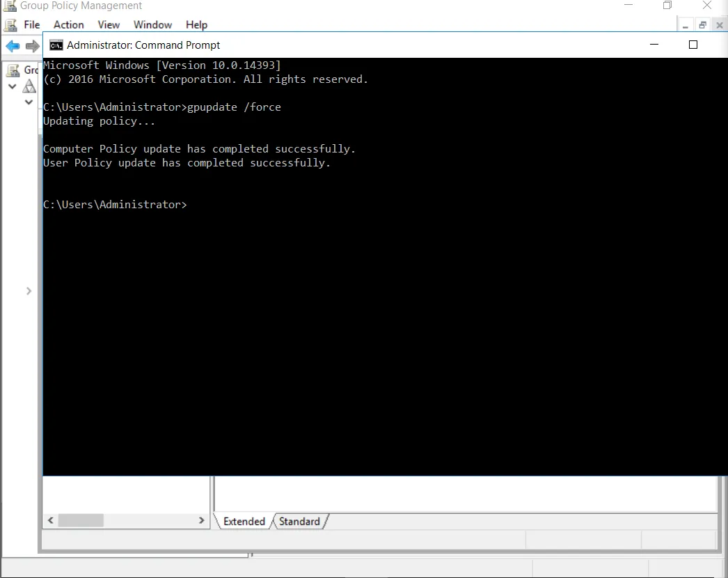Click the horizontal scrollbar thumb in tree pane

click(81, 520)
